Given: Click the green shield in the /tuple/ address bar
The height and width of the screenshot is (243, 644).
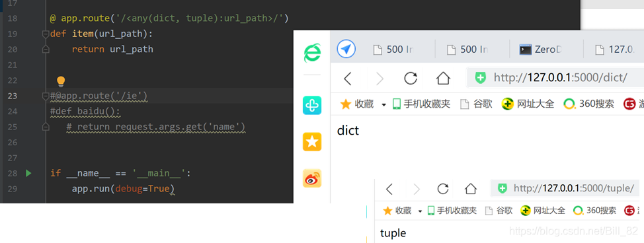Looking at the screenshot, I should click(503, 188).
